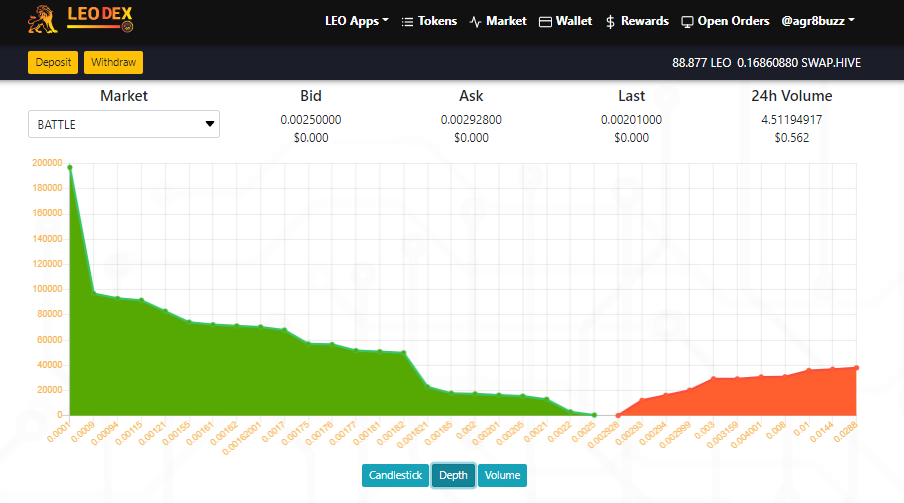The width and height of the screenshot is (904, 503).
Task: Click the ask value 0.00292800
Action: tap(471, 119)
